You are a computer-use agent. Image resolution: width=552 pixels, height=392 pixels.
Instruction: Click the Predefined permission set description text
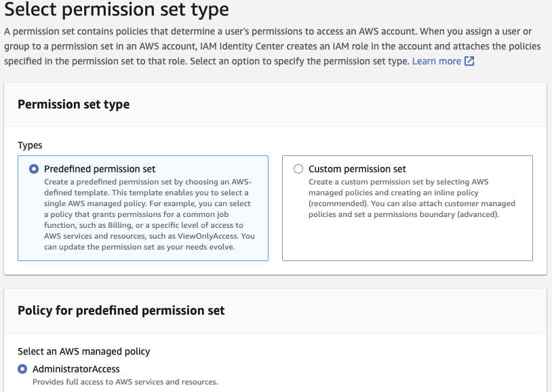(x=149, y=214)
